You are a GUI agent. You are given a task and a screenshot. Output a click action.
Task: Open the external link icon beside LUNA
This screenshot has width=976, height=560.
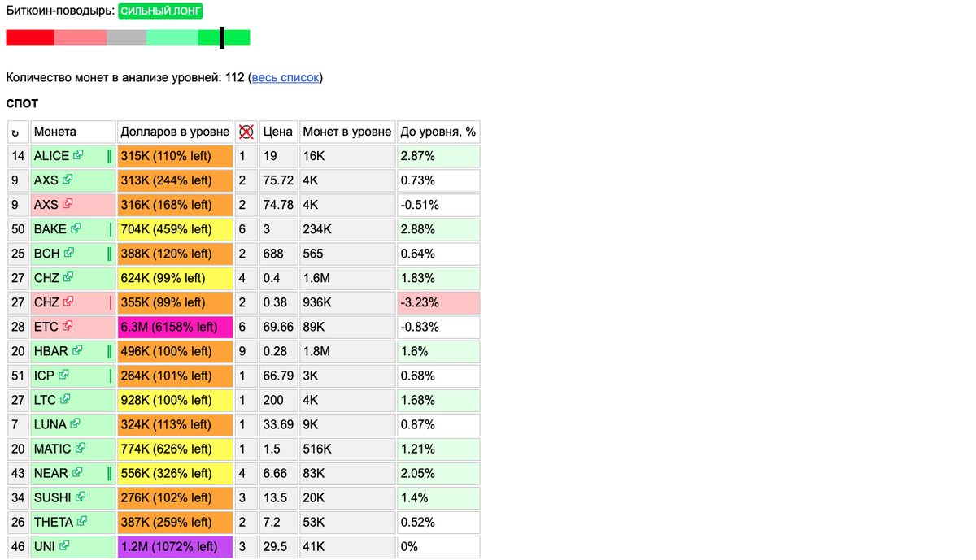tap(76, 423)
